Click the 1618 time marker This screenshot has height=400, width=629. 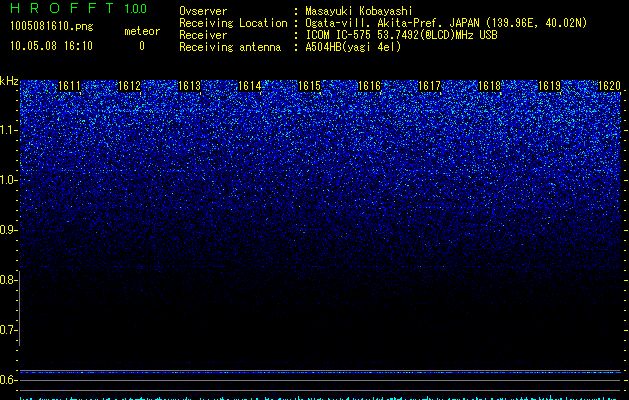tap(489, 86)
